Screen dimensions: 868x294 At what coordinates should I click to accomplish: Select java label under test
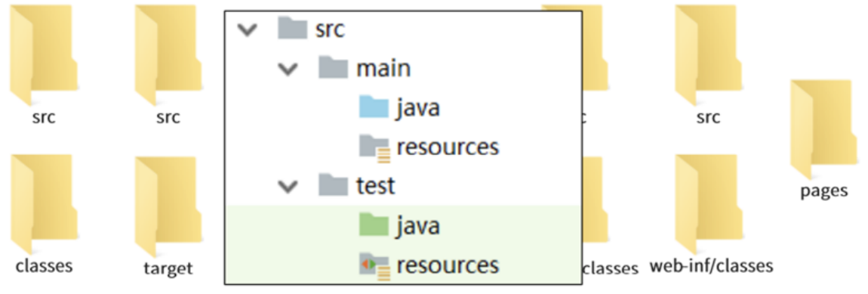(x=418, y=226)
